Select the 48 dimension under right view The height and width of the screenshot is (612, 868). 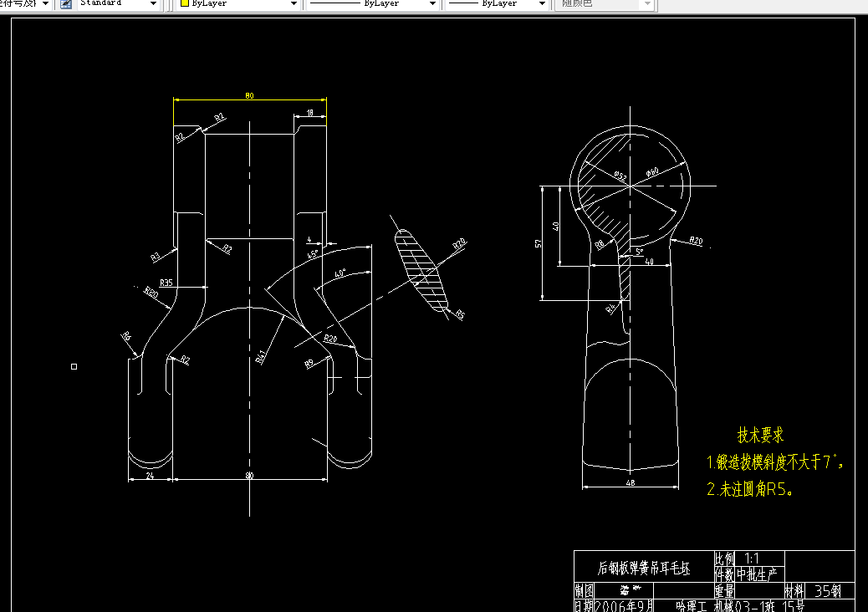pos(630,483)
